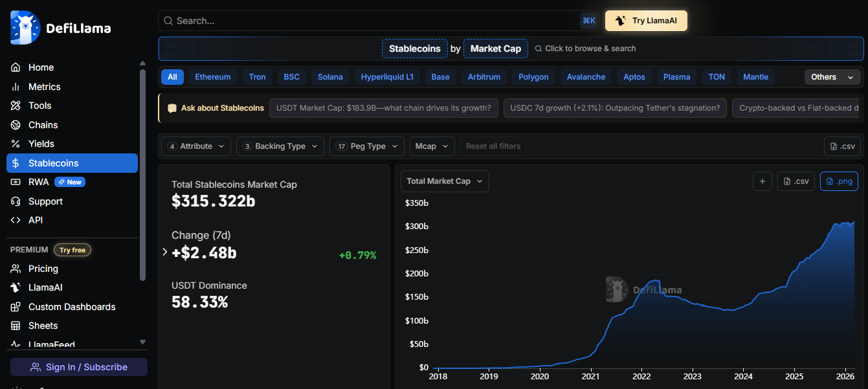Click the Try free premium badge
This screenshot has width=868, height=389.
coord(72,250)
